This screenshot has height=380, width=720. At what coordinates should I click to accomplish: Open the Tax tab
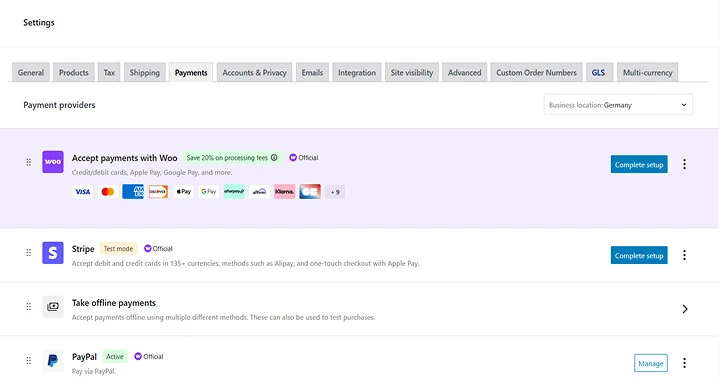pos(109,73)
